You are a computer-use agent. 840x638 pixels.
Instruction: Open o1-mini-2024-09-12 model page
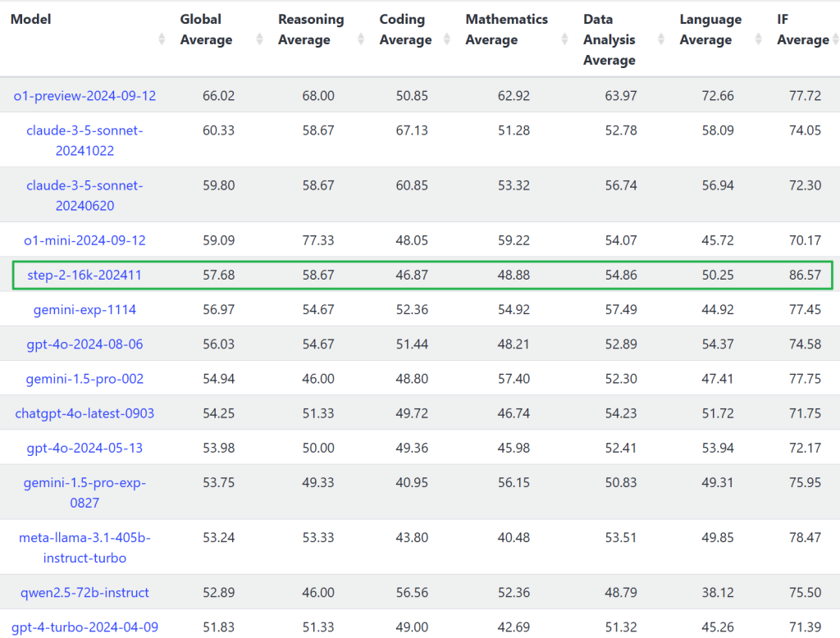pyautogui.click(x=84, y=240)
